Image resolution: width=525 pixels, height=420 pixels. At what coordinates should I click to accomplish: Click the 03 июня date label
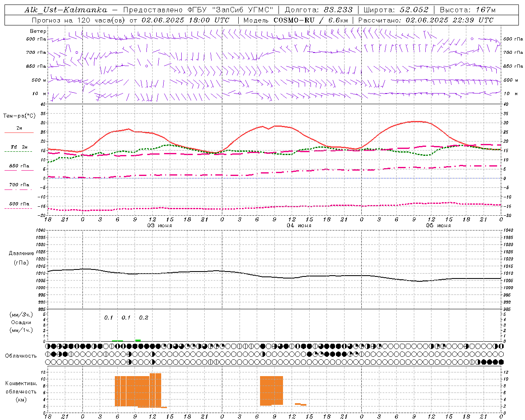[160, 226]
